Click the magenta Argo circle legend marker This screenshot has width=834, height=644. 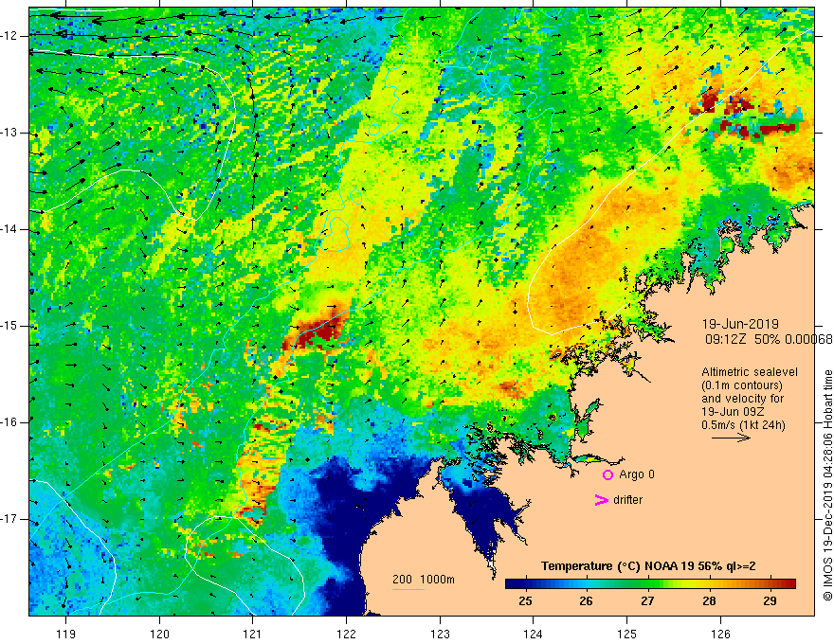coord(607,475)
